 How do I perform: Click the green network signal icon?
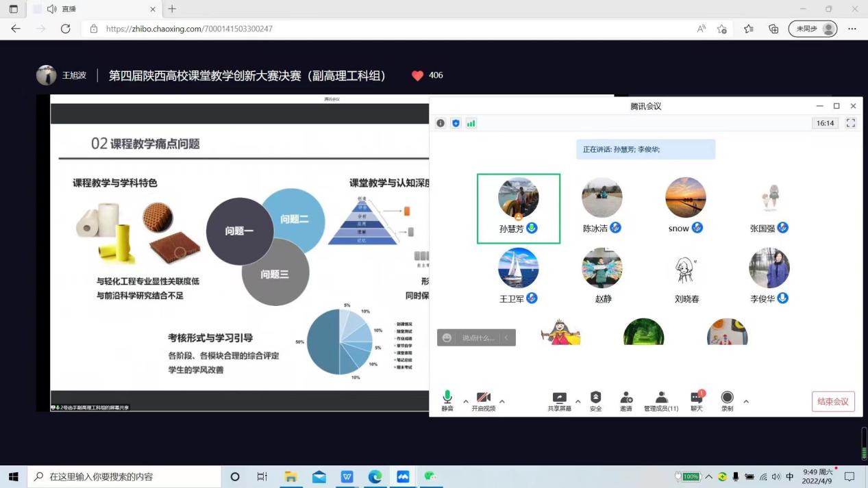(471, 123)
